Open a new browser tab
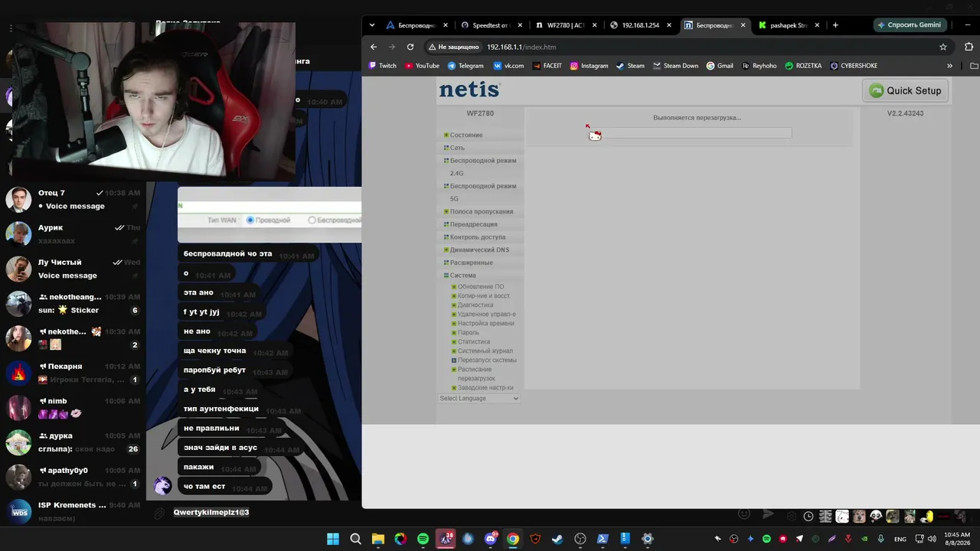This screenshot has height=551, width=980. click(835, 25)
